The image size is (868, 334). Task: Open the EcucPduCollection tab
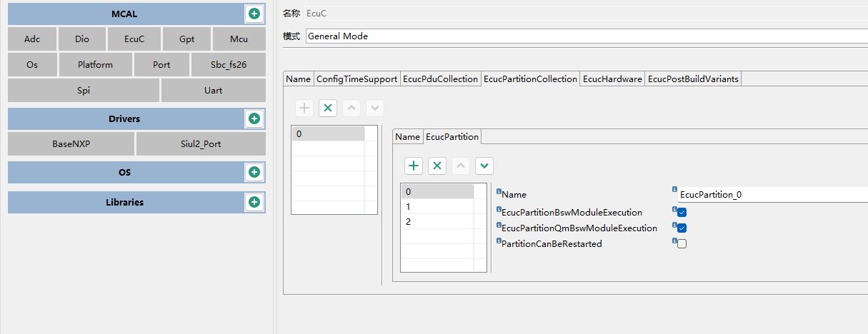(440, 79)
